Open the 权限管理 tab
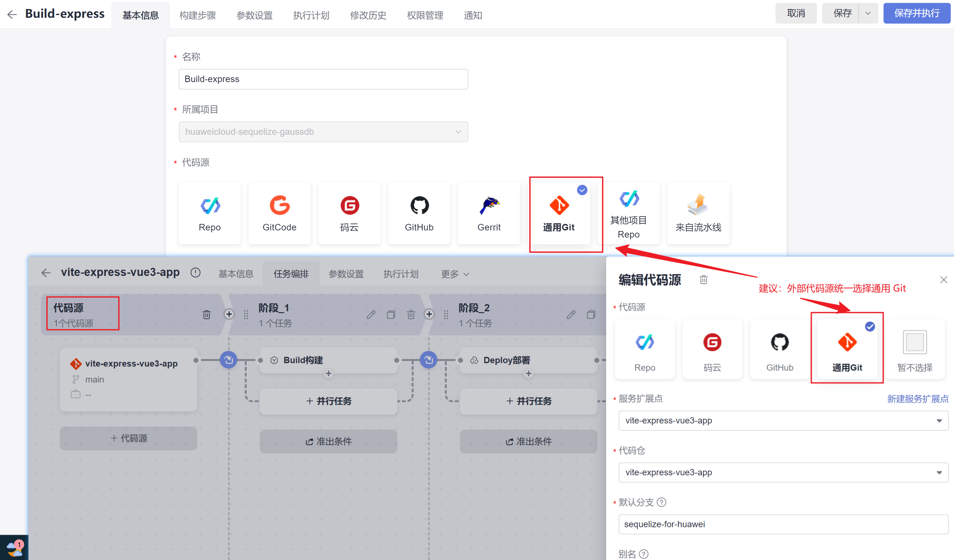The width and height of the screenshot is (954, 560). click(425, 15)
